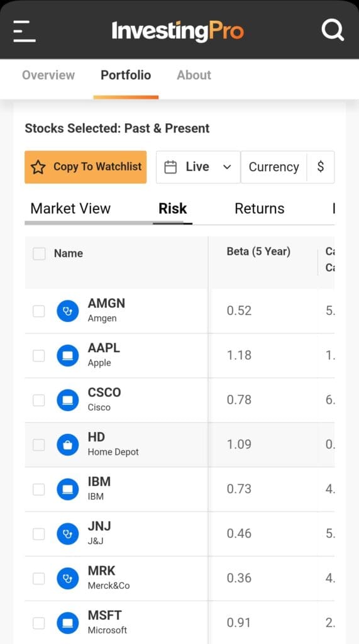Screen dimensions: 359x644
Task: Tick the MRK Merck&Co checkbox
Action: coord(38,579)
